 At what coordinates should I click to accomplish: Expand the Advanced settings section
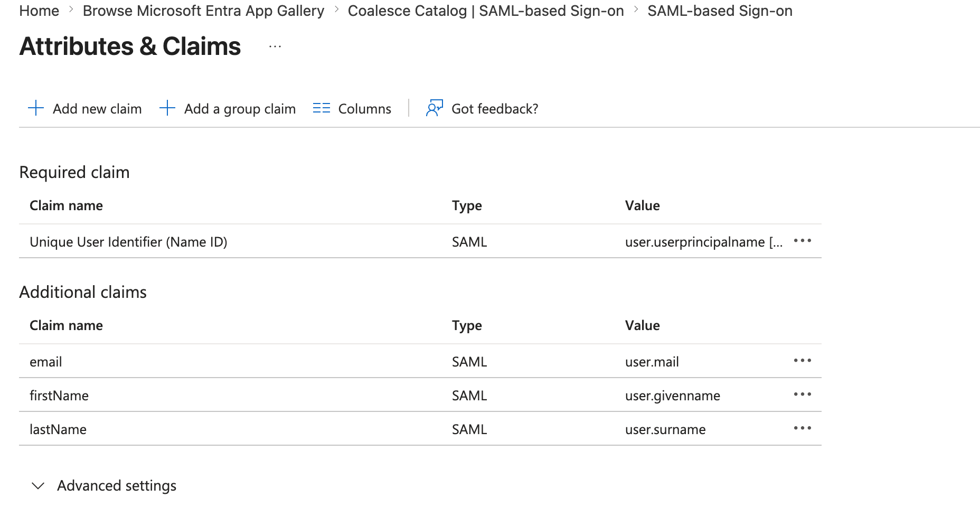pos(38,486)
